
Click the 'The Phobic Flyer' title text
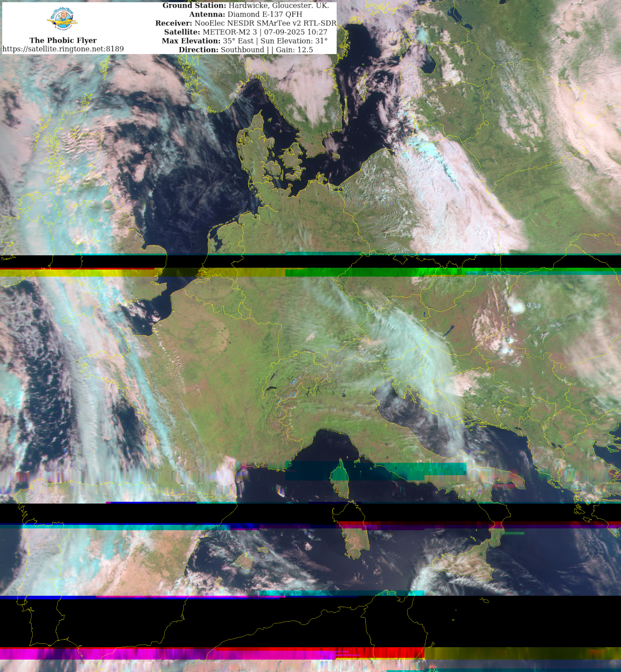pyautogui.click(x=63, y=40)
